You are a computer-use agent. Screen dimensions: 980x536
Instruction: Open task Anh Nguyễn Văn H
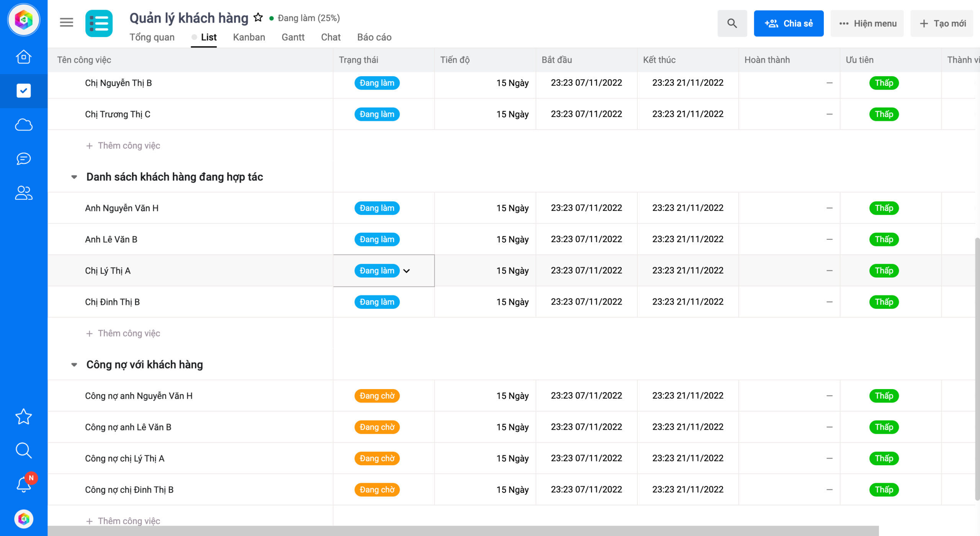[x=122, y=208]
